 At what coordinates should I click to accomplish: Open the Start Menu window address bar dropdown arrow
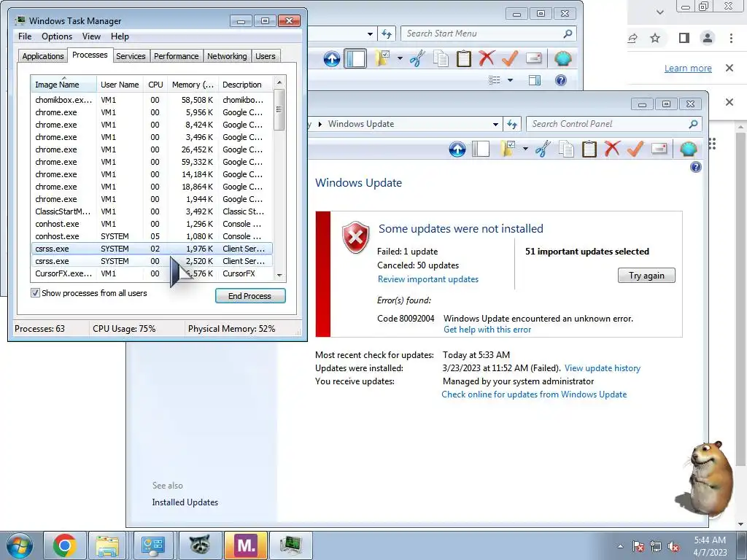pyautogui.click(x=370, y=34)
